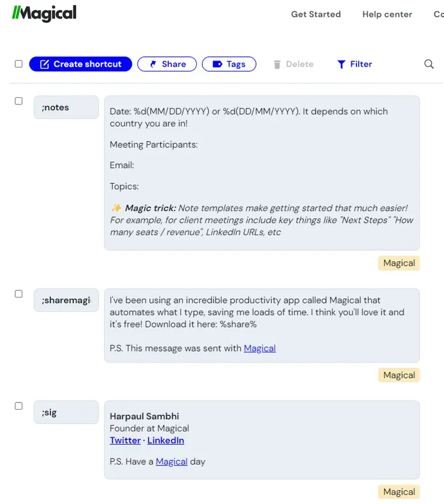This screenshot has width=444, height=504.
Task: Open the Tags button
Action: pos(229,64)
